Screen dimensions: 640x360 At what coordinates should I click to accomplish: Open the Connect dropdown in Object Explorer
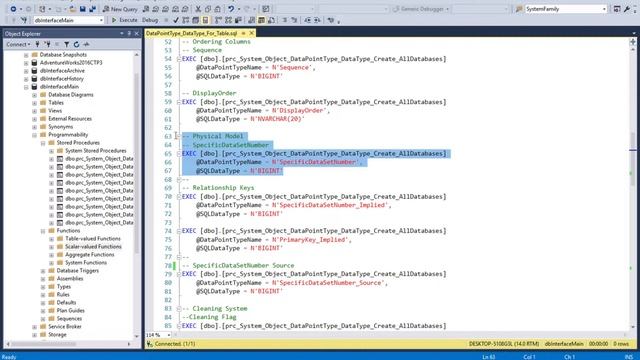pos(18,44)
